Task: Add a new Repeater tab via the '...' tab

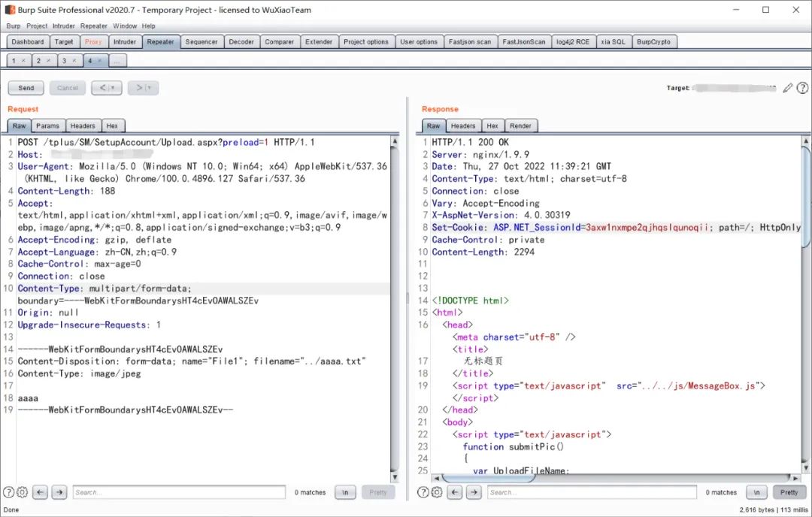Action: tap(117, 61)
